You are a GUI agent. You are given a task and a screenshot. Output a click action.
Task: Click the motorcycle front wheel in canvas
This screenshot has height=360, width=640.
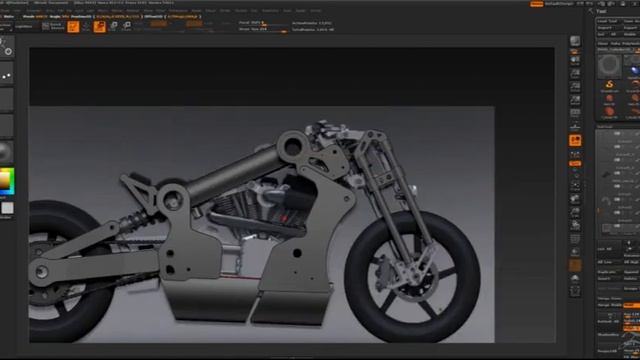point(412,278)
